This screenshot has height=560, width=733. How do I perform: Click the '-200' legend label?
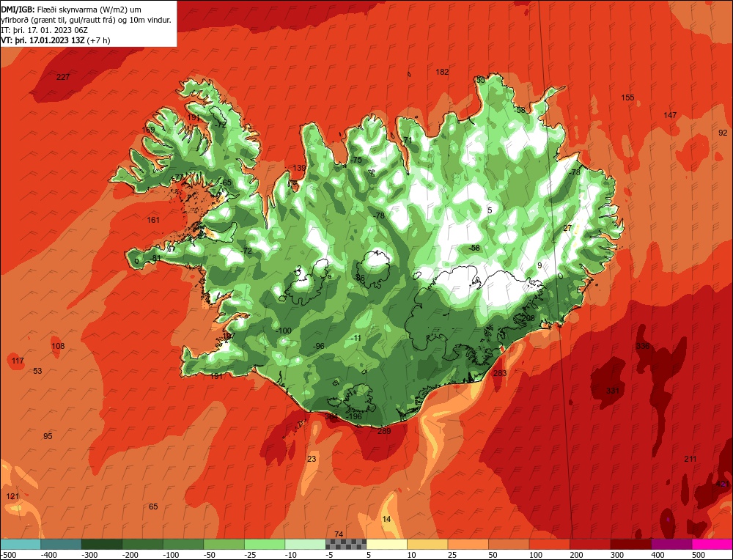[130, 555]
